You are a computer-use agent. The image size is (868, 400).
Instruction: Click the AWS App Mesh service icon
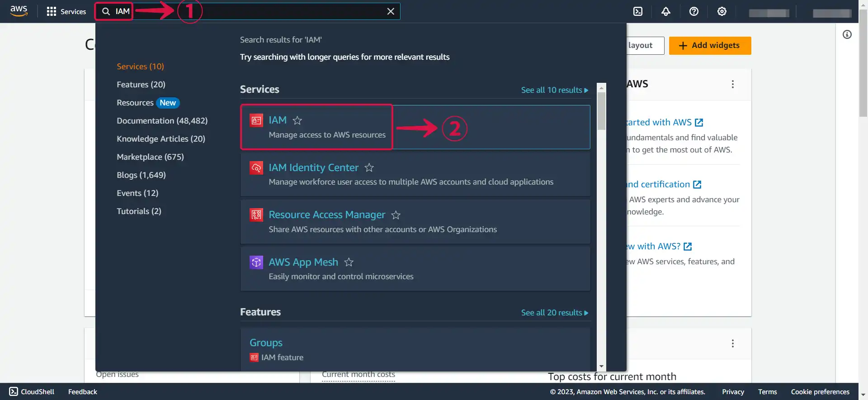coord(256,262)
